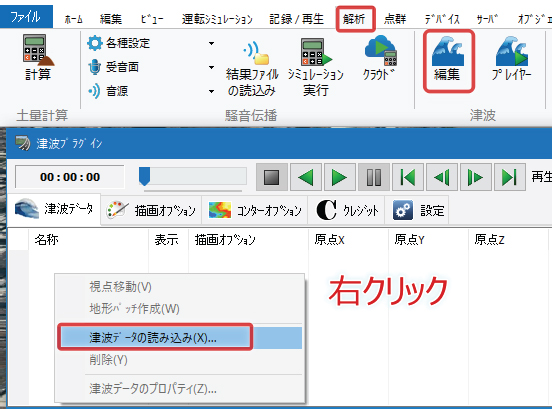Open the コンターオプション tab
This screenshot has height=409, width=552.
[255, 210]
